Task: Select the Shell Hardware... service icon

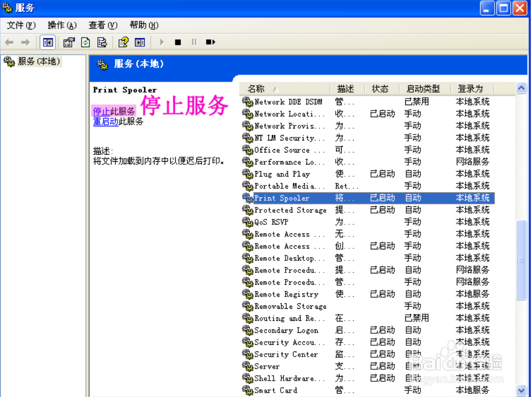Action: click(248, 378)
